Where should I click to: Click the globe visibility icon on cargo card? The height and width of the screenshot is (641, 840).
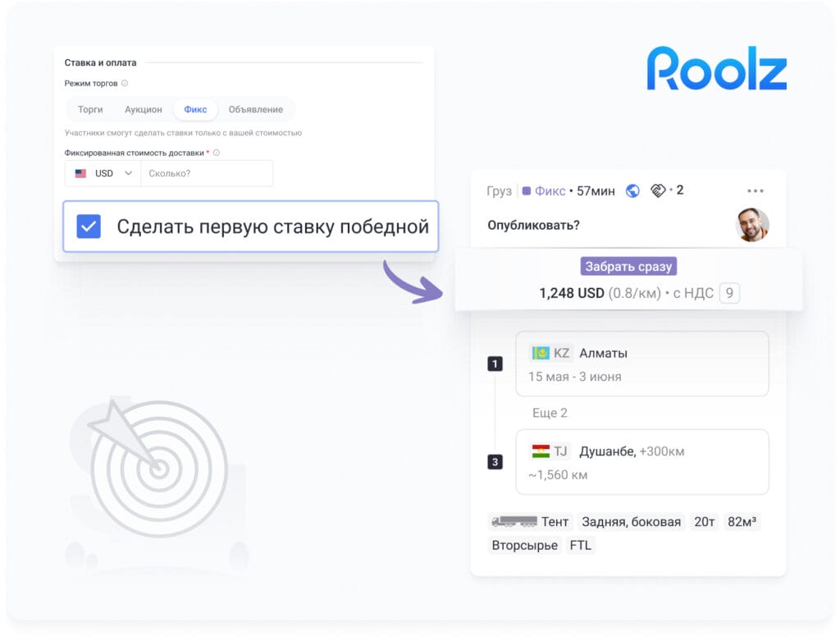[x=632, y=190]
